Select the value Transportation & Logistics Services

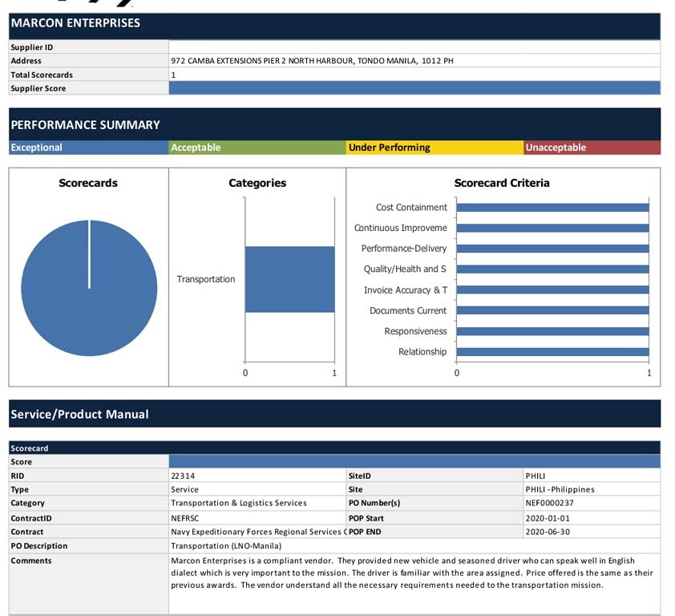pos(239,503)
